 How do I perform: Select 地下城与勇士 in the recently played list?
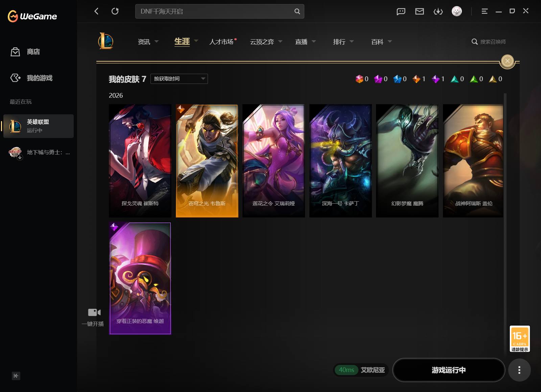39,153
